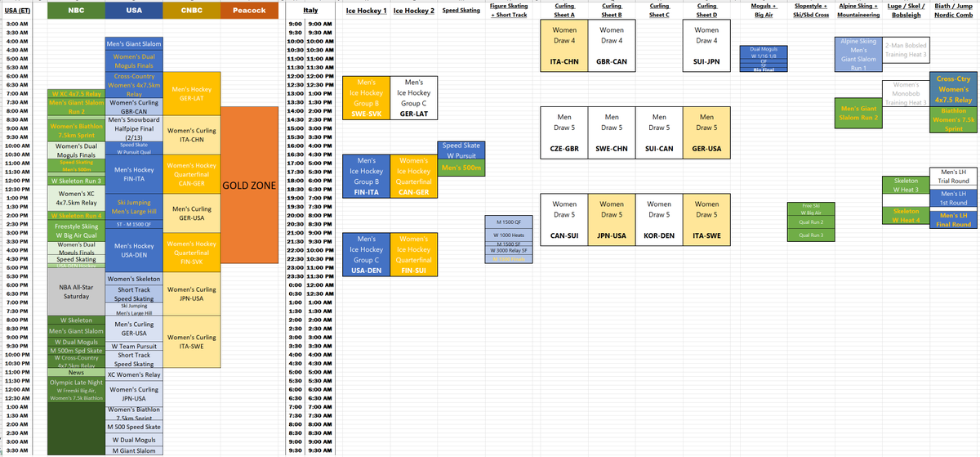
Task: Select USA's 'Men's Giant Slalom' 4 AM cell
Action: [134, 43]
